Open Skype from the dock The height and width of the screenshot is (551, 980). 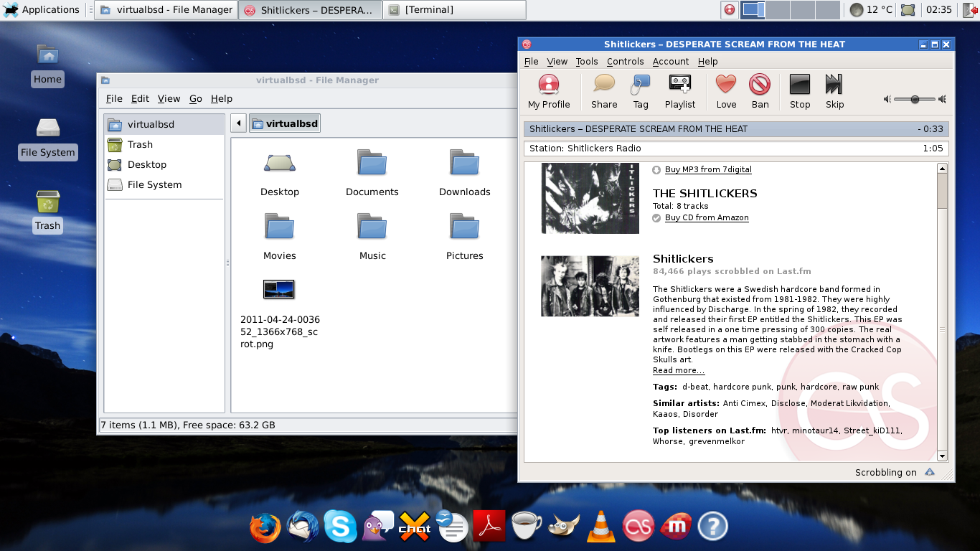click(x=340, y=527)
